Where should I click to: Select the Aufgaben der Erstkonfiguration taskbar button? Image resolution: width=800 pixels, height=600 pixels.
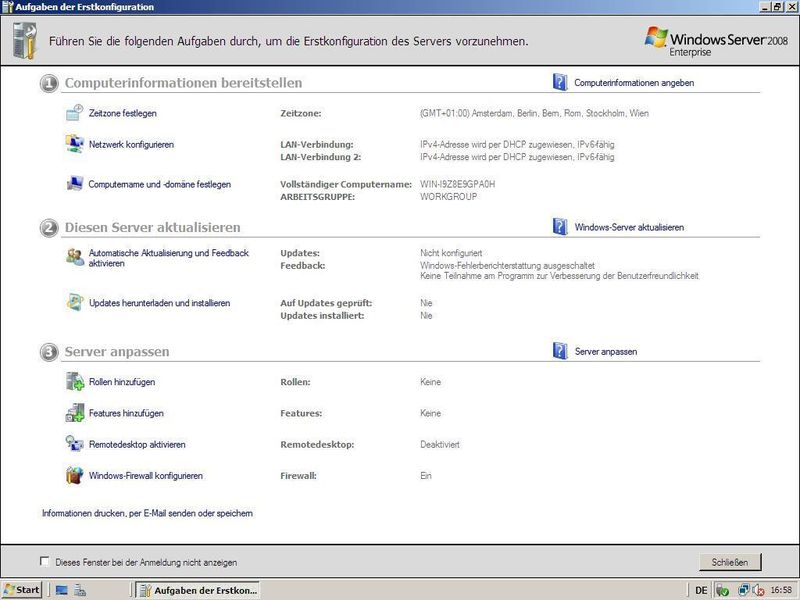point(197,590)
